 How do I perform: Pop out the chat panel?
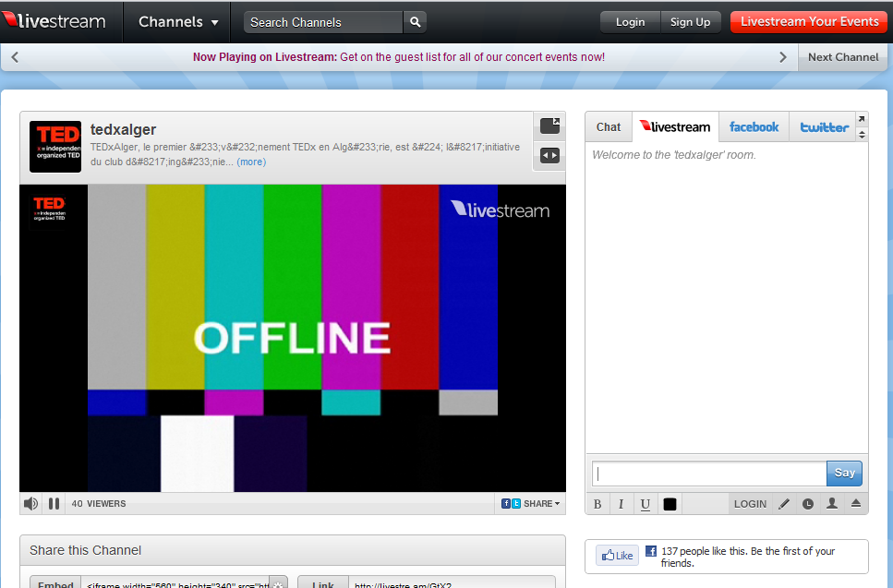point(862,119)
